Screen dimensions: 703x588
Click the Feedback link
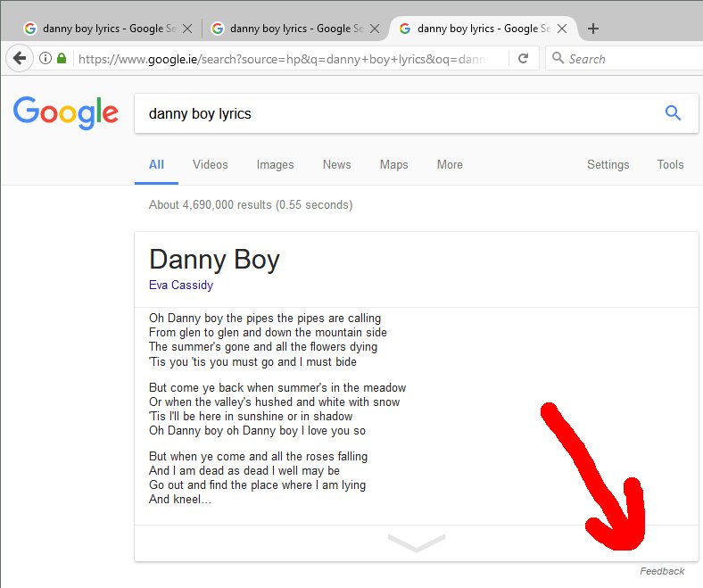(x=662, y=571)
